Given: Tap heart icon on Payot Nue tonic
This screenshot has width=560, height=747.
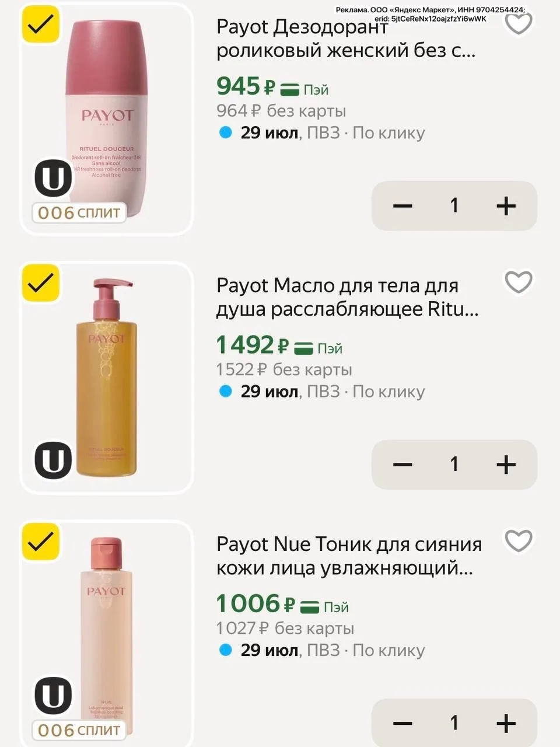Looking at the screenshot, I should [518, 541].
